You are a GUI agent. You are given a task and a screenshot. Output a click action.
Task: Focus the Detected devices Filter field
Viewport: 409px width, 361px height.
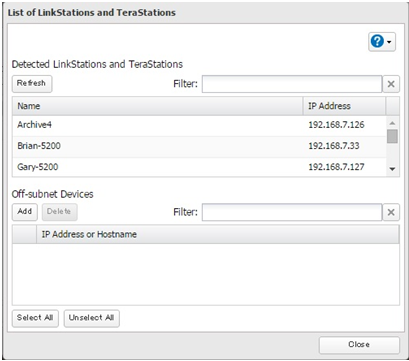point(292,84)
